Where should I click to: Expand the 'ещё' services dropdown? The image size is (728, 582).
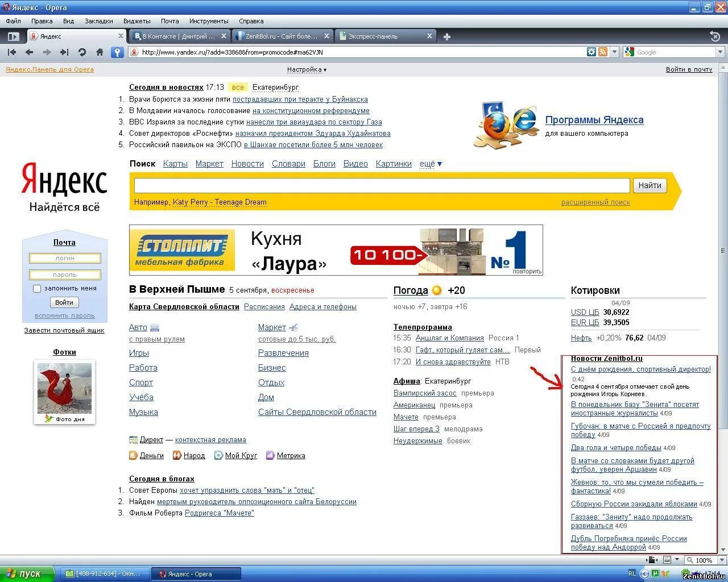coord(431,164)
